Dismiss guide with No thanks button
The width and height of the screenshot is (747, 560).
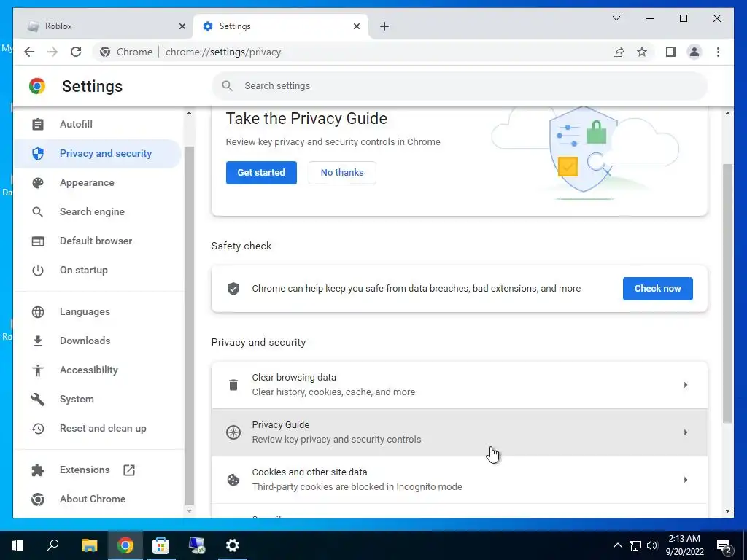tap(342, 172)
